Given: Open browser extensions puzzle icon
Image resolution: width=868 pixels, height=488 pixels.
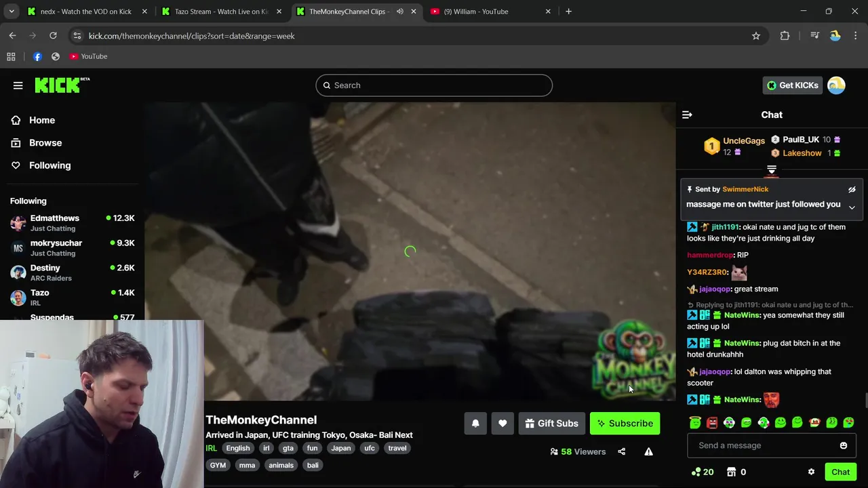Looking at the screenshot, I should pyautogui.click(x=785, y=36).
